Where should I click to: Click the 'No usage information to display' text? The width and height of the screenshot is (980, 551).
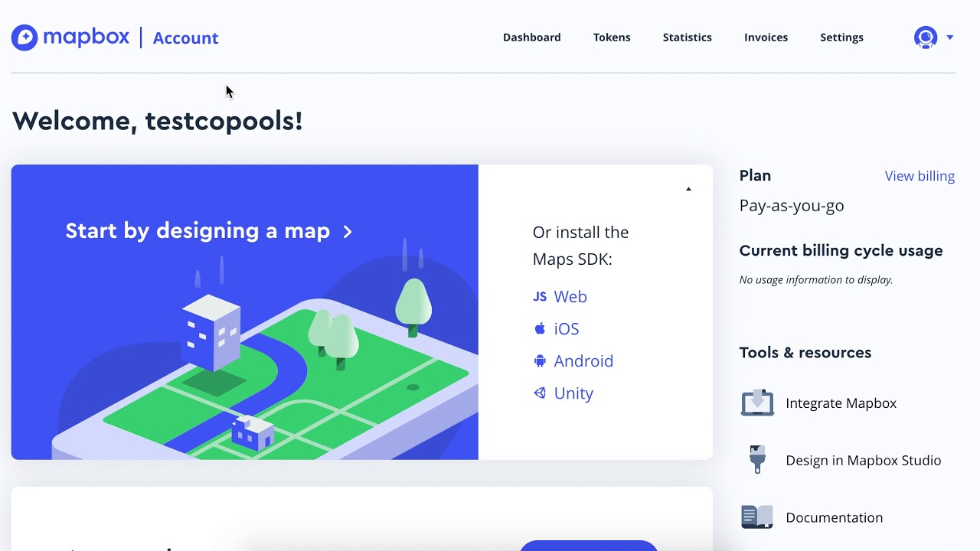point(816,280)
